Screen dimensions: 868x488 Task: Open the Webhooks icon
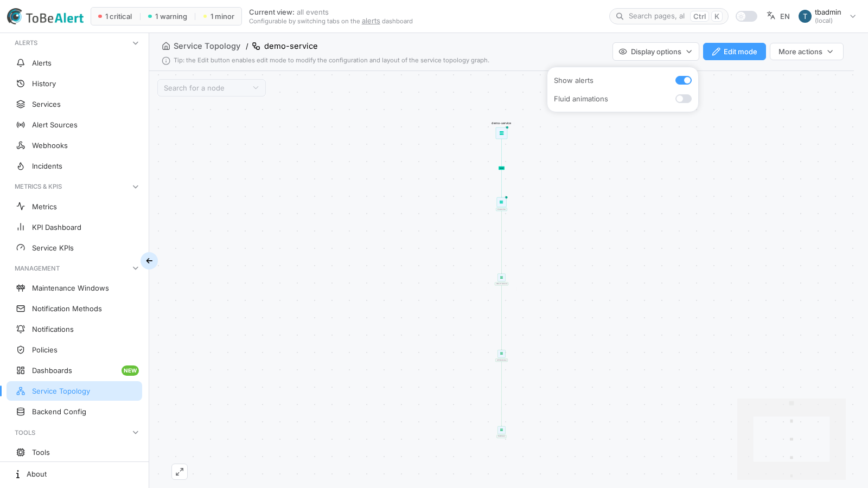point(21,145)
